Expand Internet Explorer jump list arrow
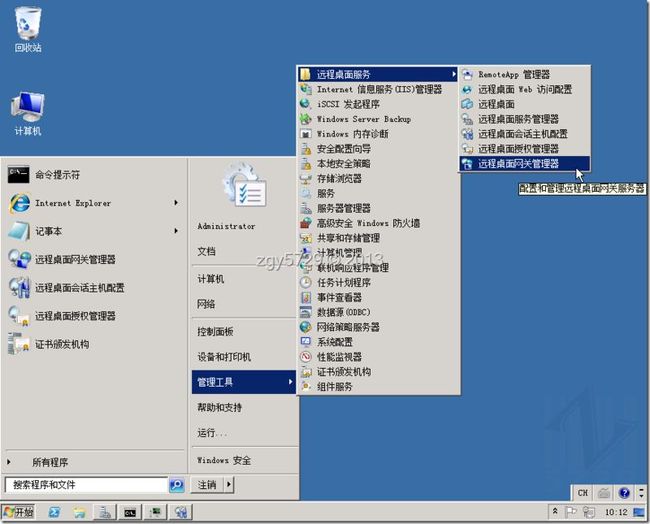Viewport: 650px width, 524px height. pyautogui.click(x=176, y=203)
